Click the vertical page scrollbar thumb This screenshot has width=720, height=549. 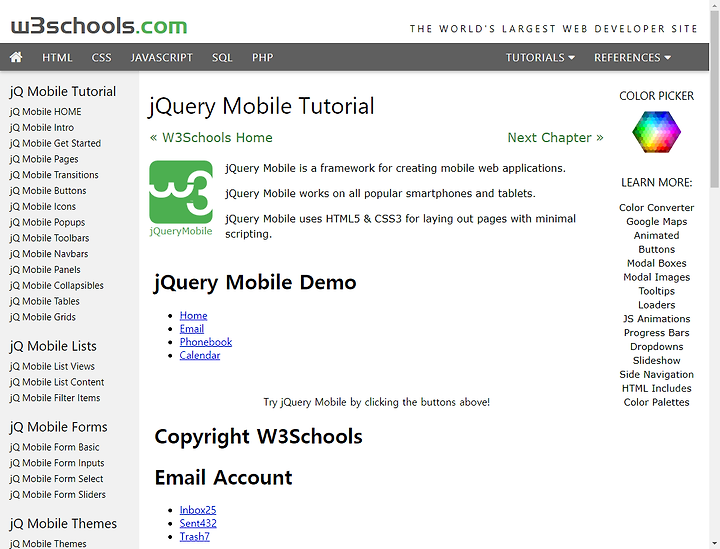[x=714, y=99]
